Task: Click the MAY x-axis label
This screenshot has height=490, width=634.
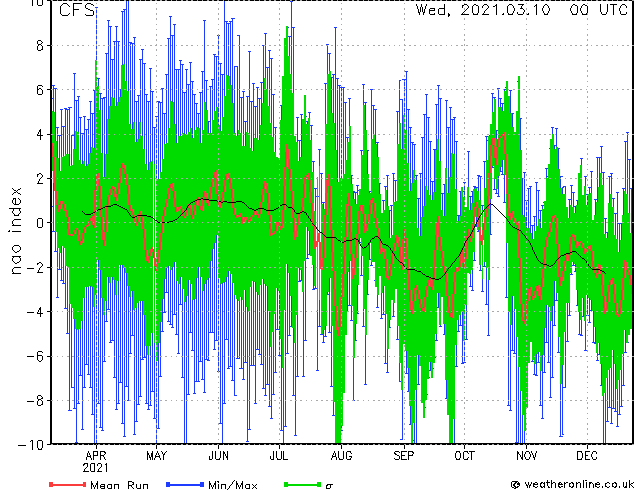Action: (156, 456)
